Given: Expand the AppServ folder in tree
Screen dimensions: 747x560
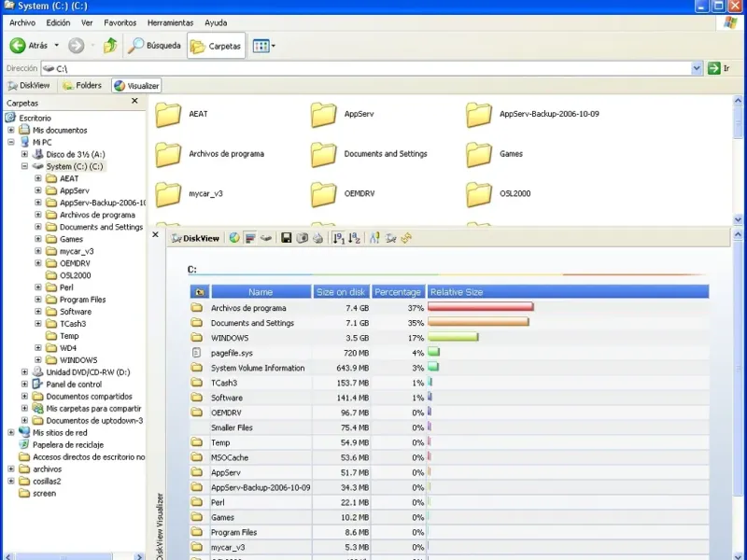Looking at the screenshot, I should point(38,190).
